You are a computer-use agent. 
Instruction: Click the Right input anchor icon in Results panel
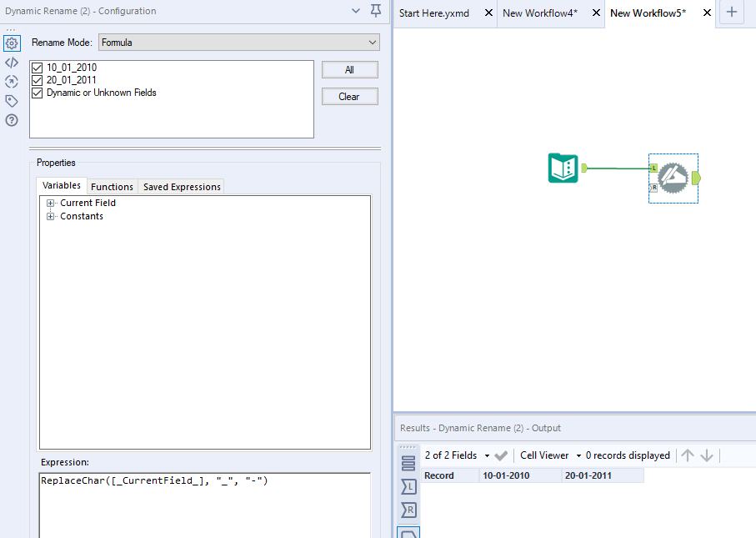(408, 510)
